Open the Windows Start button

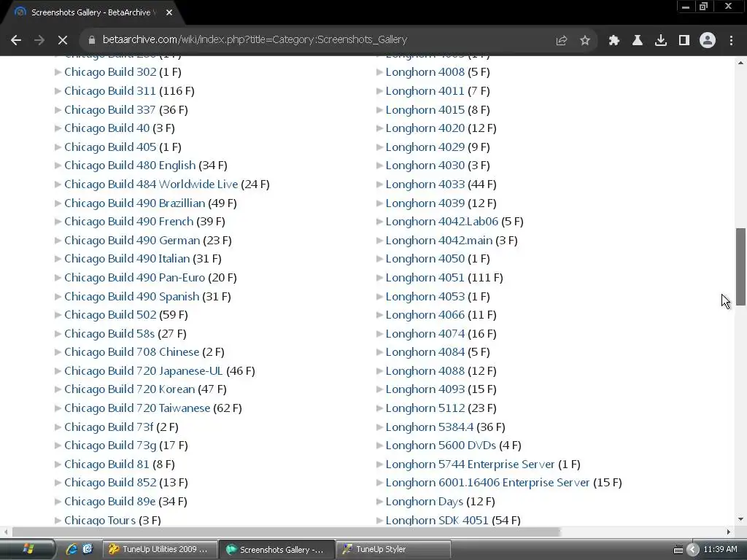(x=27, y=550)
